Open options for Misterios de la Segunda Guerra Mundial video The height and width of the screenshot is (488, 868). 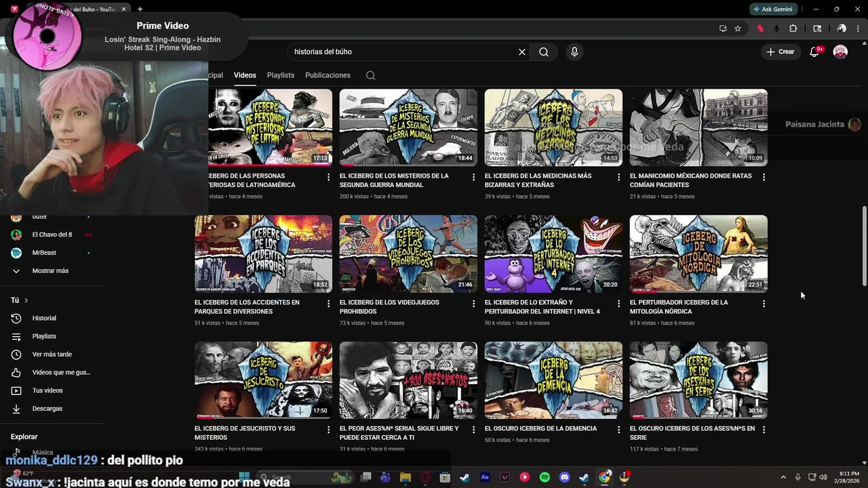click(x=473, y=177)
